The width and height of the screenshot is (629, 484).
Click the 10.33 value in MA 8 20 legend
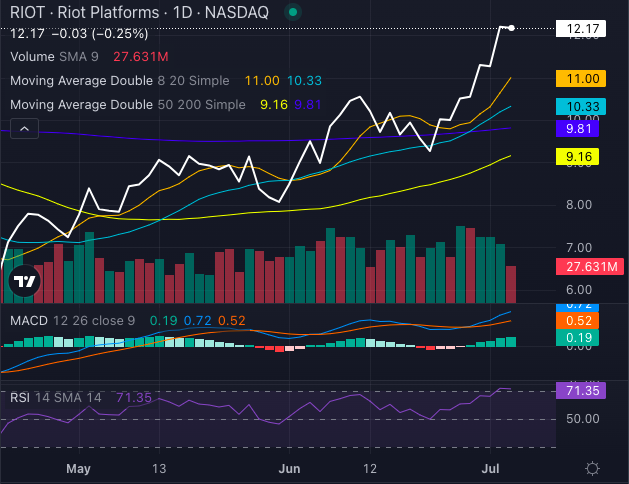pos(304,81)
